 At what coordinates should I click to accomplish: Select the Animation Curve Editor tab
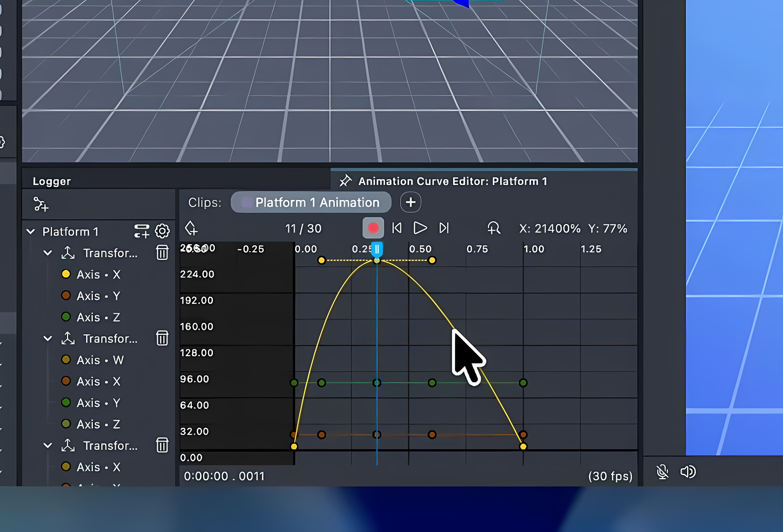453,181
